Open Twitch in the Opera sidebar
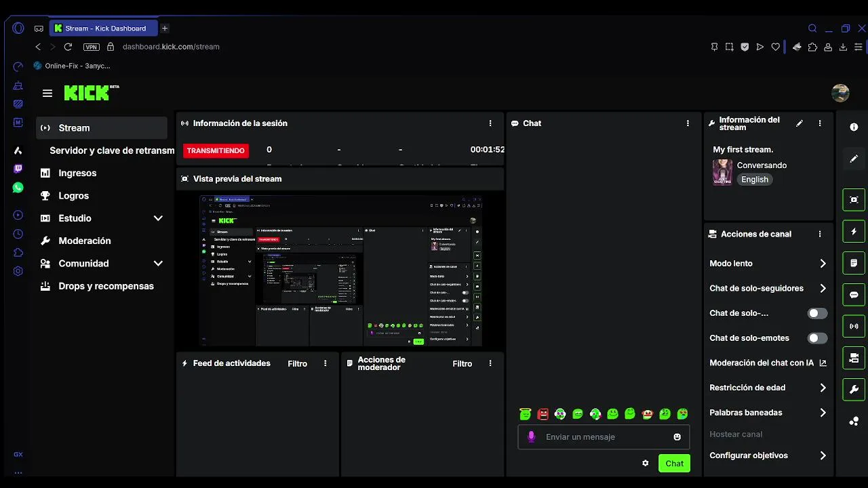The image size is (868, 488). pyautogui.click(x=18, y=169)
